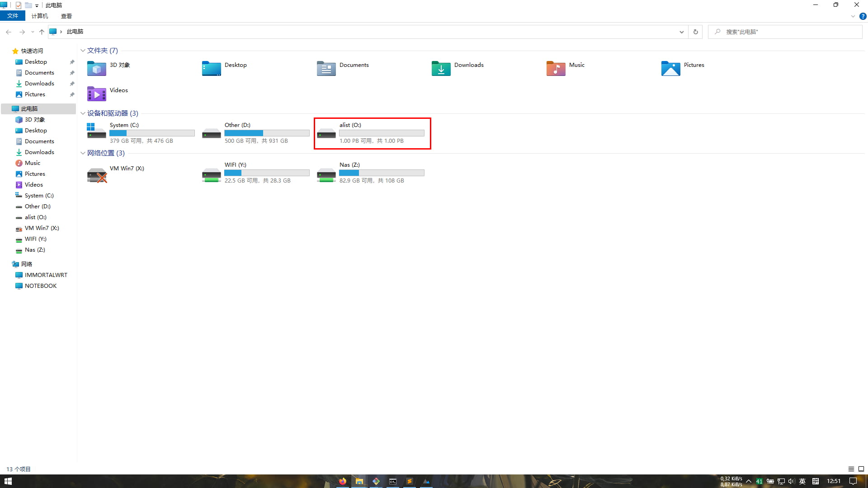
Task: Select Nas (Z:) in the navigation pane
Action: click(35, 249)
